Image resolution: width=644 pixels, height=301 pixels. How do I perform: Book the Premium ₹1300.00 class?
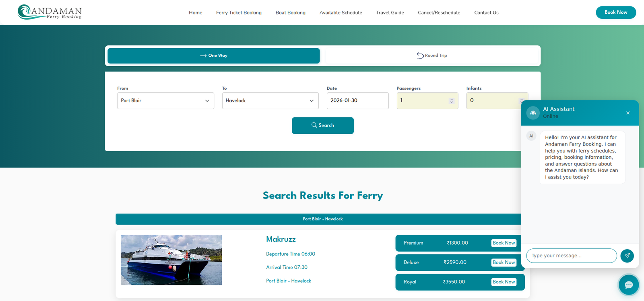tap(504, 243)
